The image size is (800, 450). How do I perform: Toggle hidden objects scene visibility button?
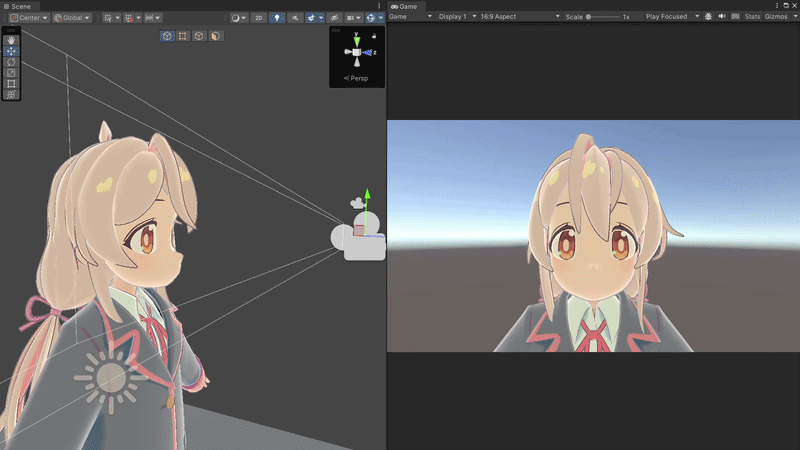tap(334, 18)
